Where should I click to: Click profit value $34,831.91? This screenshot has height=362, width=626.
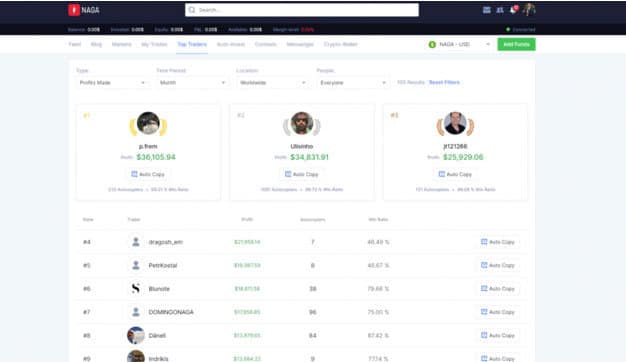(x=309, y=157)
